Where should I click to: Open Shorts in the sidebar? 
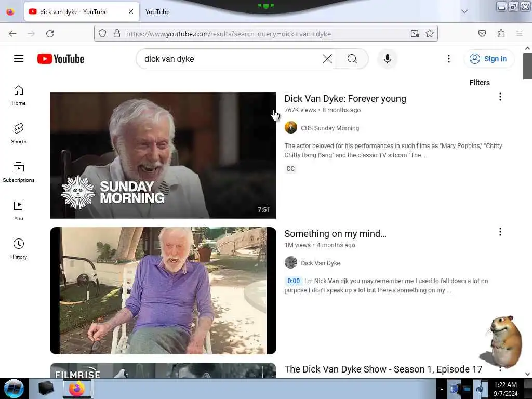[x=19, y=134]
